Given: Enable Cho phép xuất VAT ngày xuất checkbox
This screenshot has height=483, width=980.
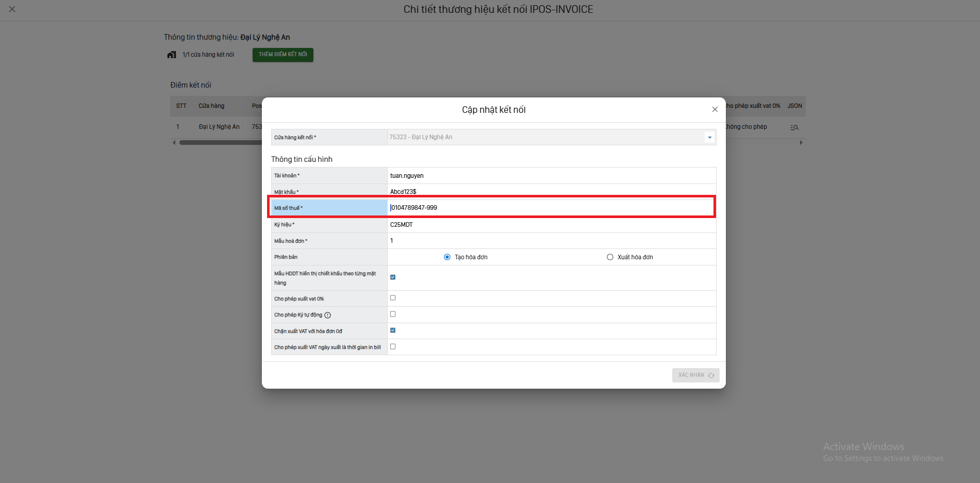Looking at the screenshot, I should pos(393,346).
